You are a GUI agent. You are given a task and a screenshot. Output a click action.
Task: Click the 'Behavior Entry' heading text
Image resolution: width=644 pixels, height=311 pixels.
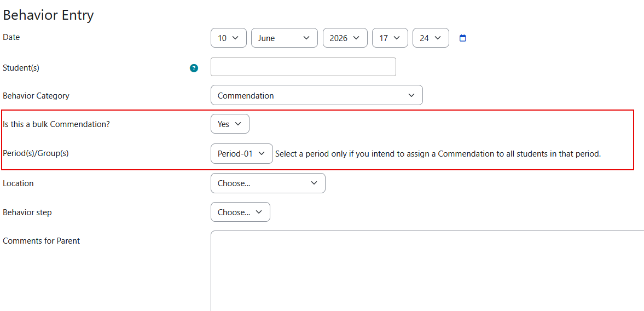click(x=49, y=15)
